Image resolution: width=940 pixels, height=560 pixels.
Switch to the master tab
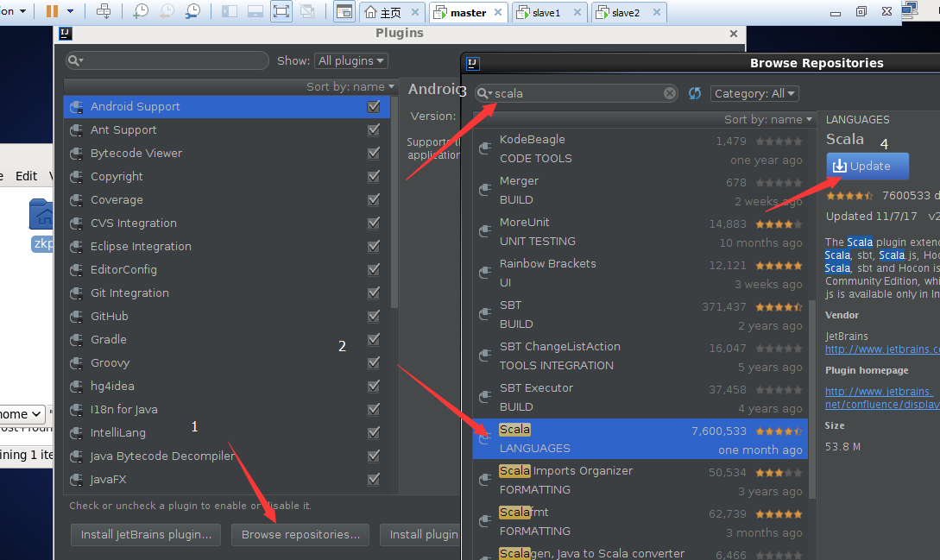[468, 13]
